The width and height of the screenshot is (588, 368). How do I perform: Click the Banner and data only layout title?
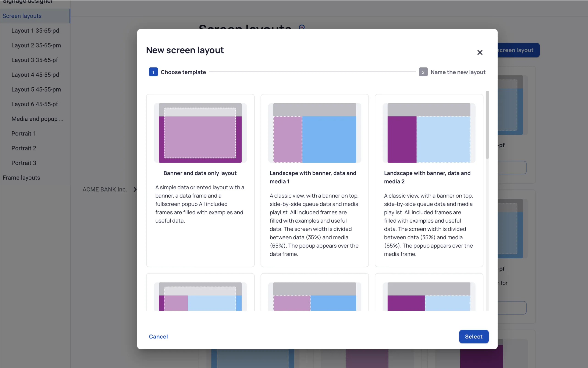[200, 173]
